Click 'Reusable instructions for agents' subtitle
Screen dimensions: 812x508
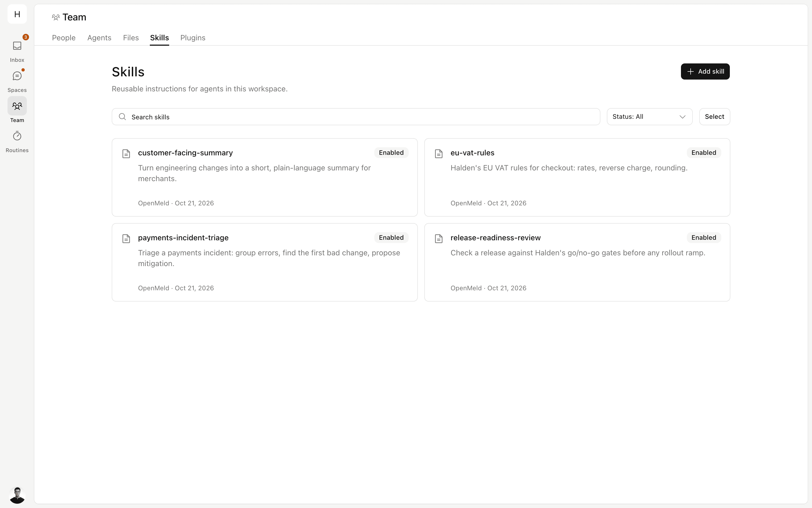[x=200, y=89]
